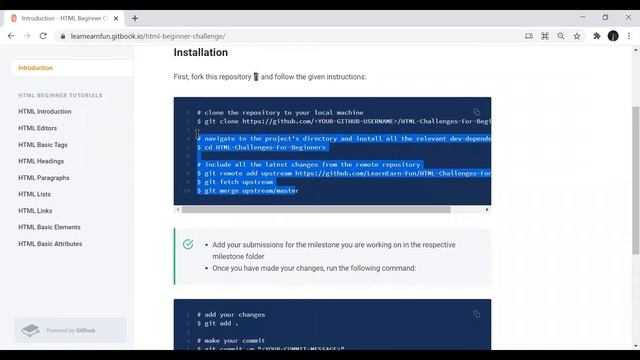Screen dimensions: 640x360
Task: Click the 'git merge upstream/master' line
Action: (247, 191)
